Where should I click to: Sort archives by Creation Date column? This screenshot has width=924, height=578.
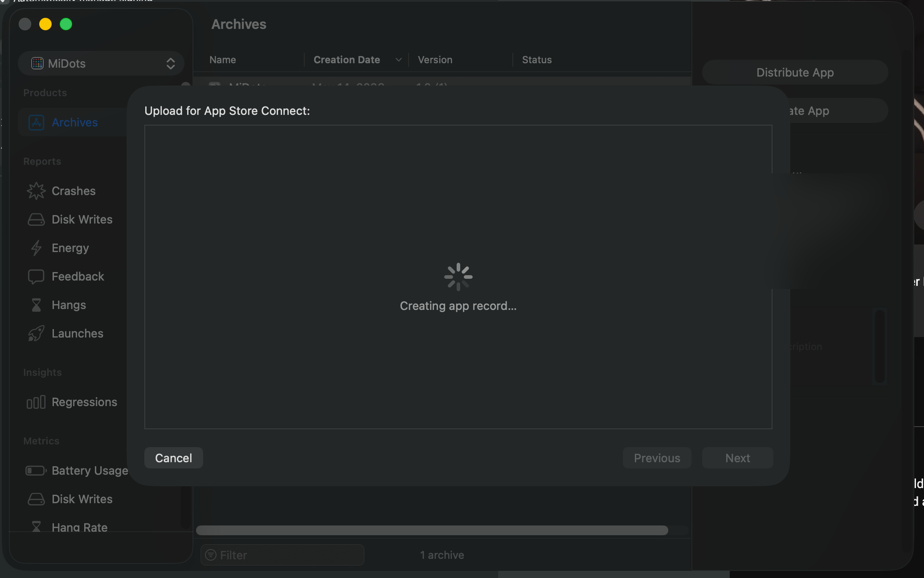point(347,60)
